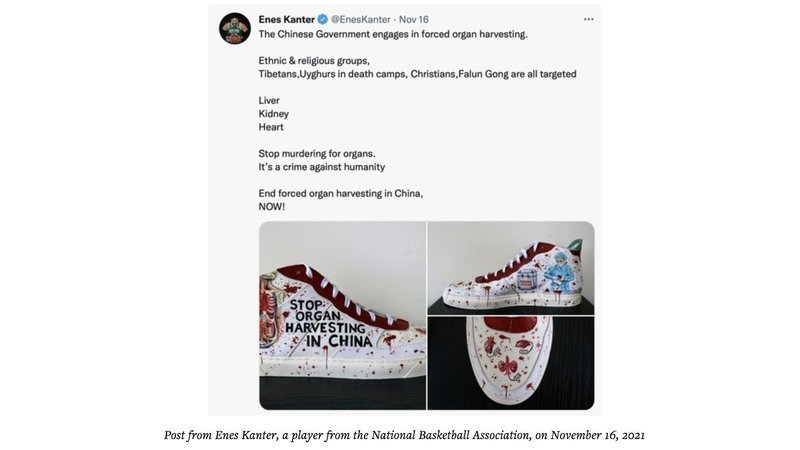Image resolution: width=800 pixels, height=450 pixels.
Task: Open the 'Stop Organ Harvesting in China' shoe photo
Action: (x=342, y=315)
